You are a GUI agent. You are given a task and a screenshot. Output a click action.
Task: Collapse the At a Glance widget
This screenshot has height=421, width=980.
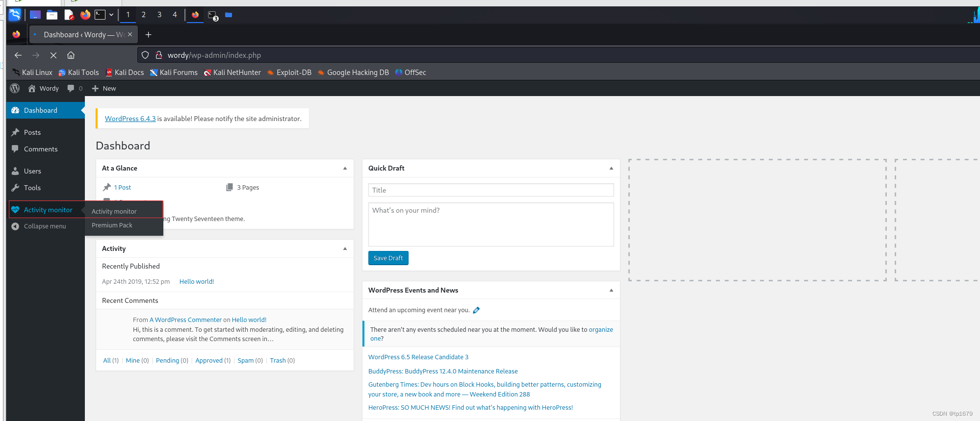(x=345, y=168)
